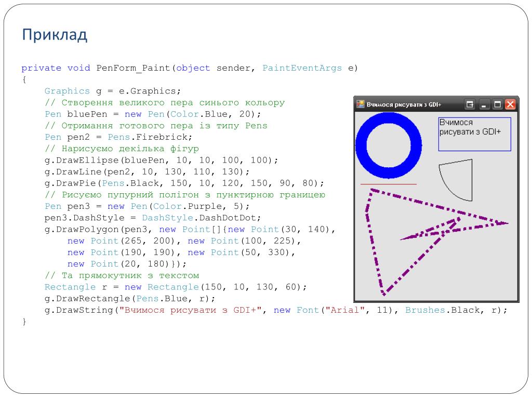Click the 'g.DrawEllipse(bluePen, ...' code line
This screenshot has height=399, width=532.
point(161,161)
